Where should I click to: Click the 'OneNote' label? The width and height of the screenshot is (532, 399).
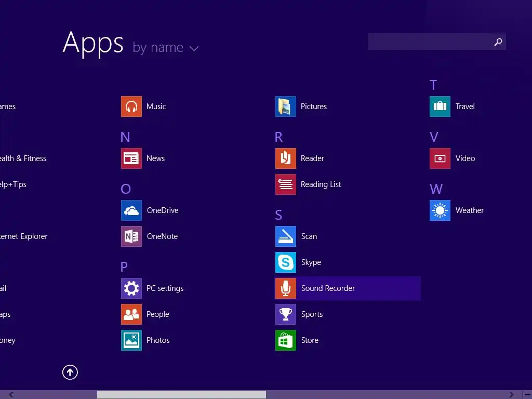(x=162, y=236)
